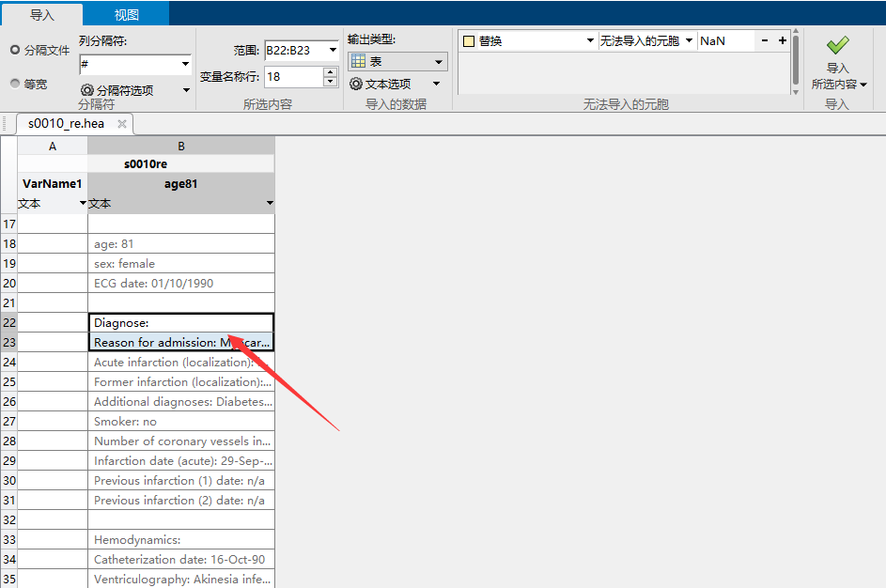Select row 33 header
This screenshot has height=588, width=886.
(x=9, y=540)
